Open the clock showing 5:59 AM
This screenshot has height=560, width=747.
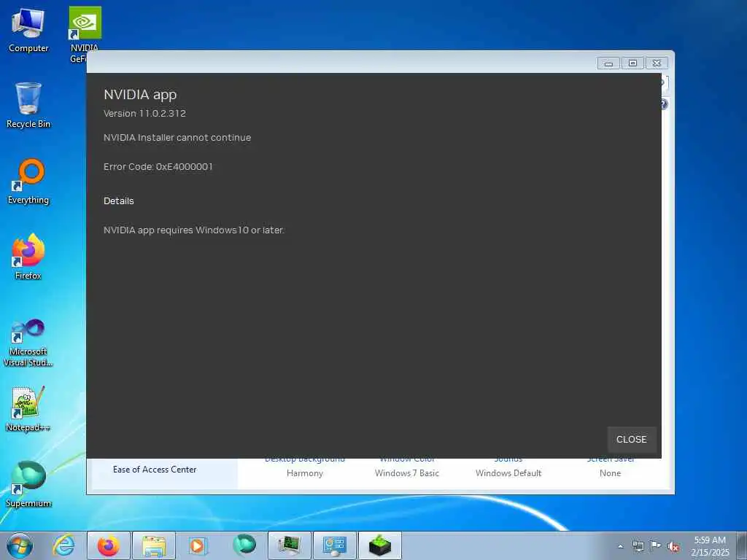click(x=710, y=545)
